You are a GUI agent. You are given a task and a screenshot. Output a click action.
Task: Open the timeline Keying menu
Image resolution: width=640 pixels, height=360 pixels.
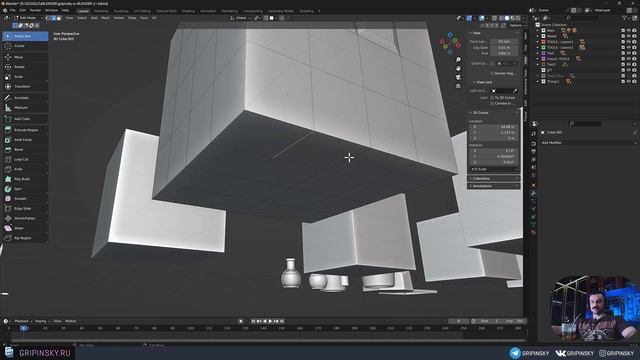tap(42, 321)
